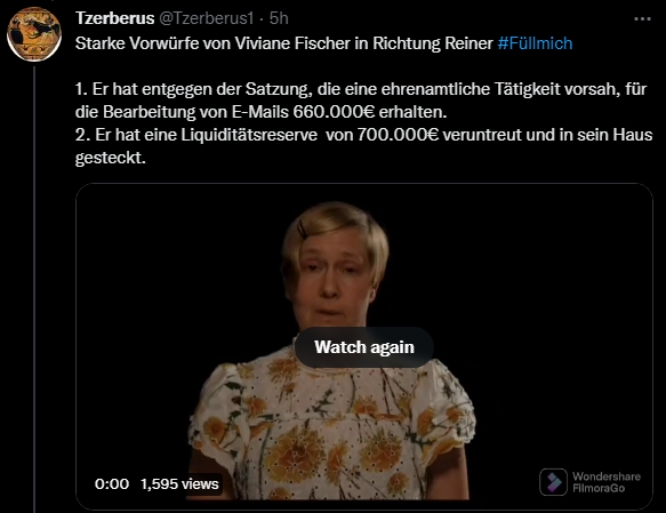Image resolution: width=666 pixels, height=513 pixels.
Task: Follow the #Füllmich hashtag
Action: (x=535, y=43)
